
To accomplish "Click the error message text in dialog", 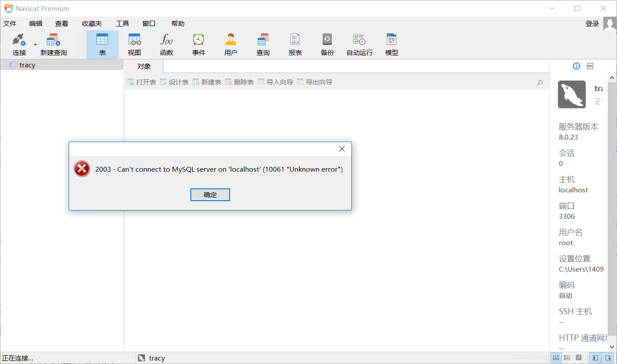I will click(x=219, y=169).
